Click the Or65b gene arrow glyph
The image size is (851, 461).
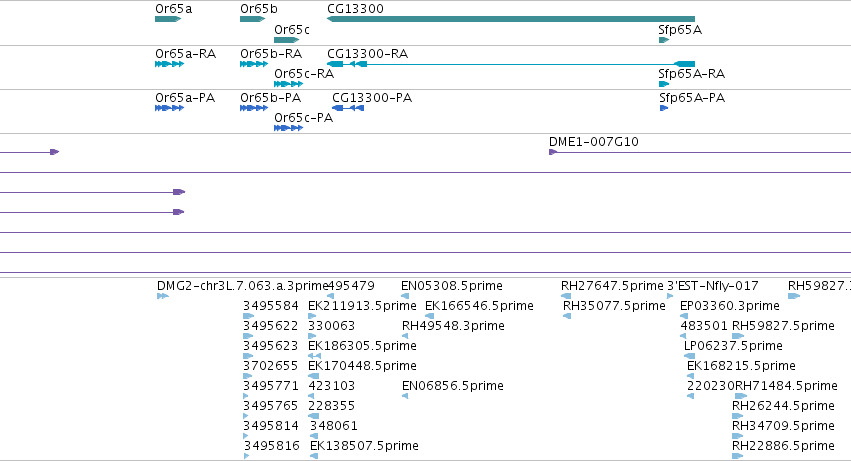tap(252, 19)
